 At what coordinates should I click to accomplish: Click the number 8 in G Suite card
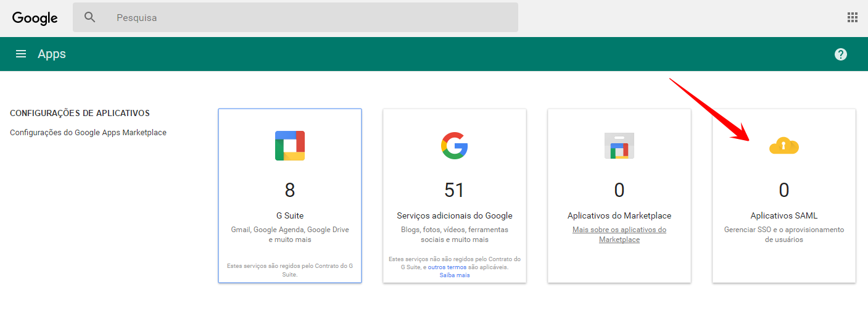(x=290, y=190)
